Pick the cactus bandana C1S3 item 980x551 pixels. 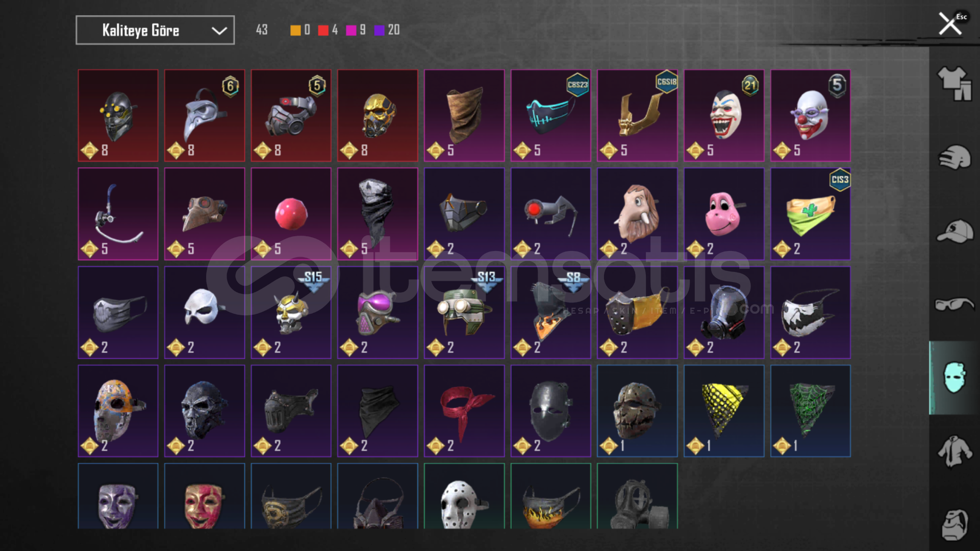[x=811, y=214]
